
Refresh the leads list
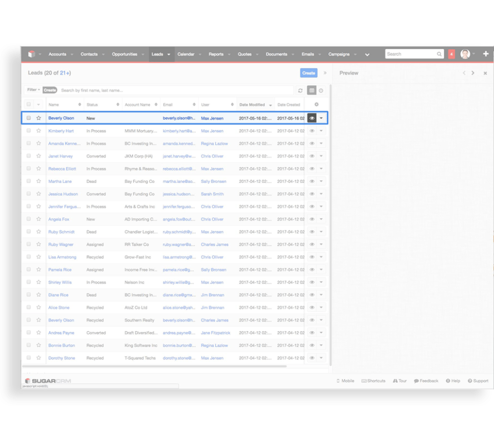[x=300, y=90]
